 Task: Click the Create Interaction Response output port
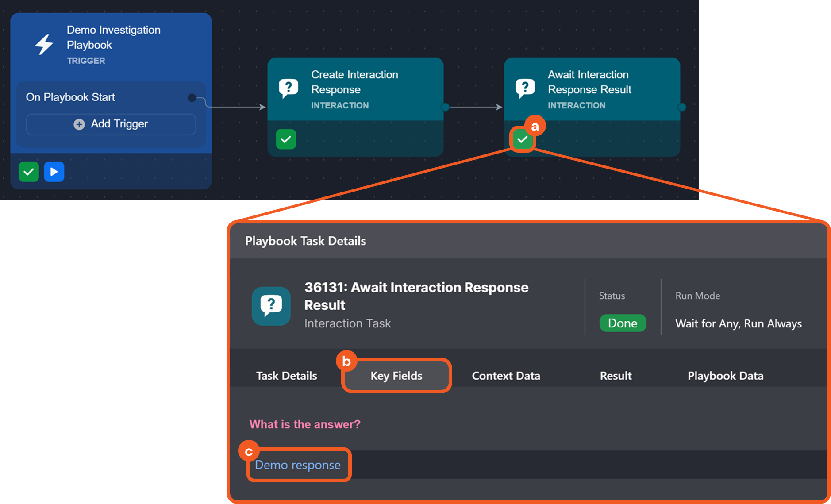(446, 107)
